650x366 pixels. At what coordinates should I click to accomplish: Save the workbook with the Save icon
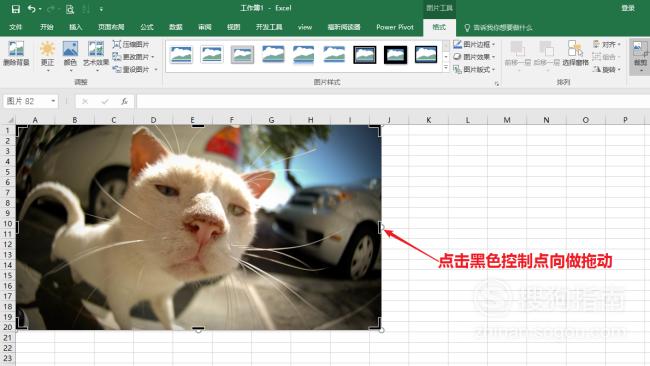(16, 9)
